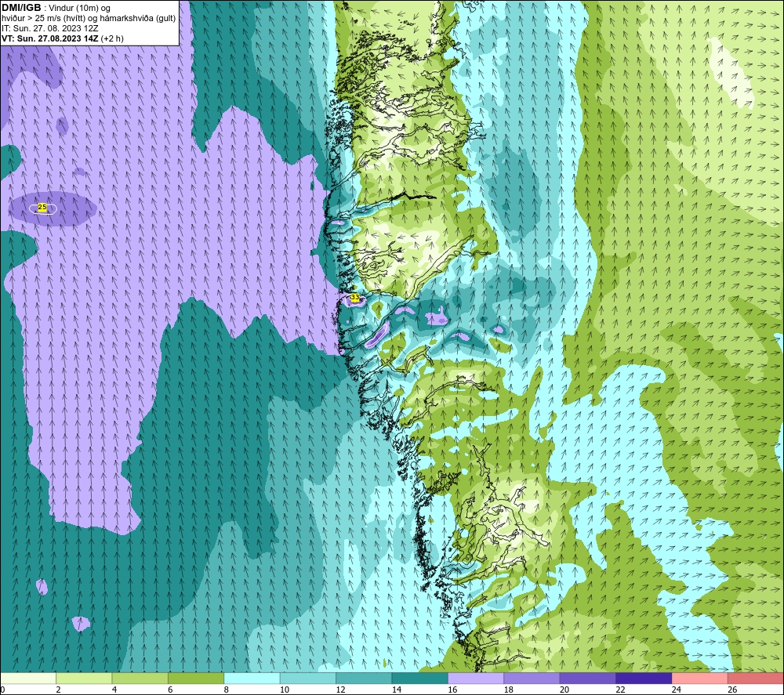784x695 pixels.
Task: Click the legend scale number 6
Action: tap(170, 690)
